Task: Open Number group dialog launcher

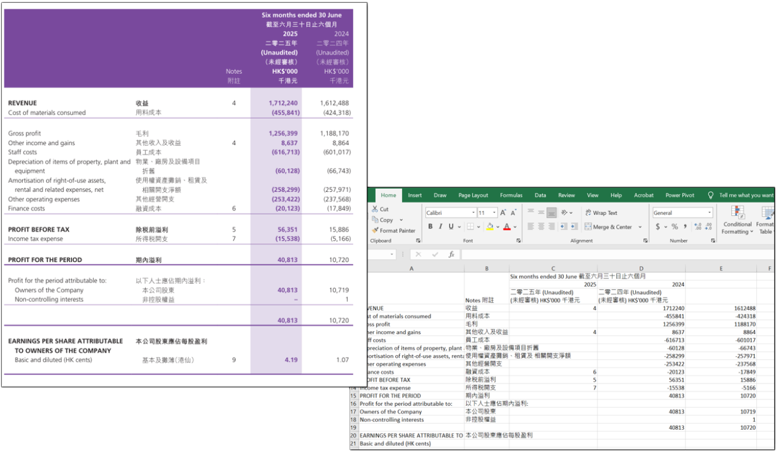Action: coord(713,240)
